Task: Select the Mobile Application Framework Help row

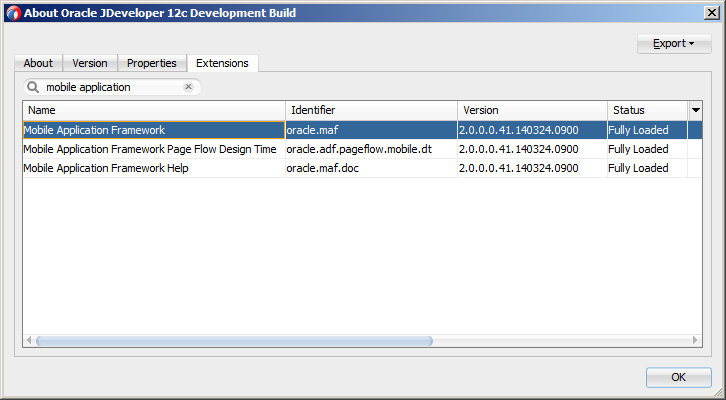Action: click(x=363, y=168)
